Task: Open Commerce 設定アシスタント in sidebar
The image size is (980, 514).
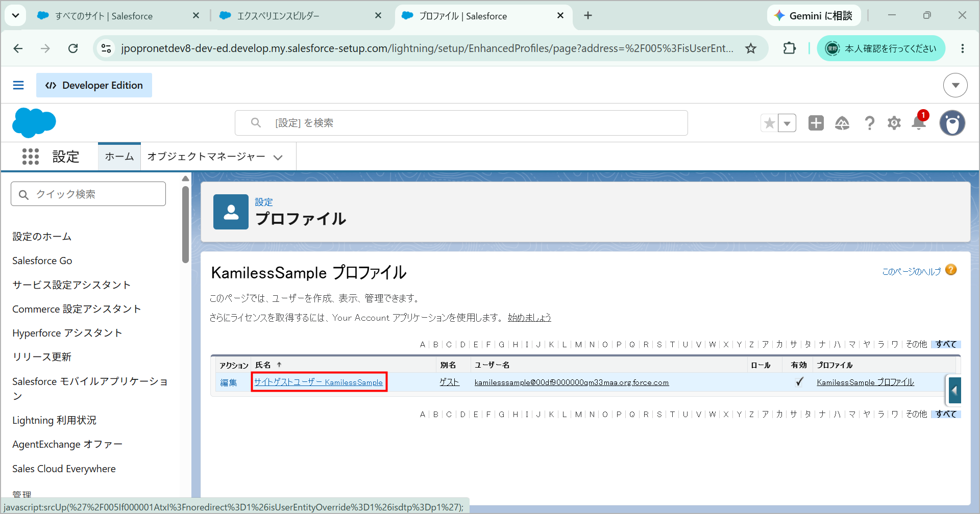Action: coord(77,309)
